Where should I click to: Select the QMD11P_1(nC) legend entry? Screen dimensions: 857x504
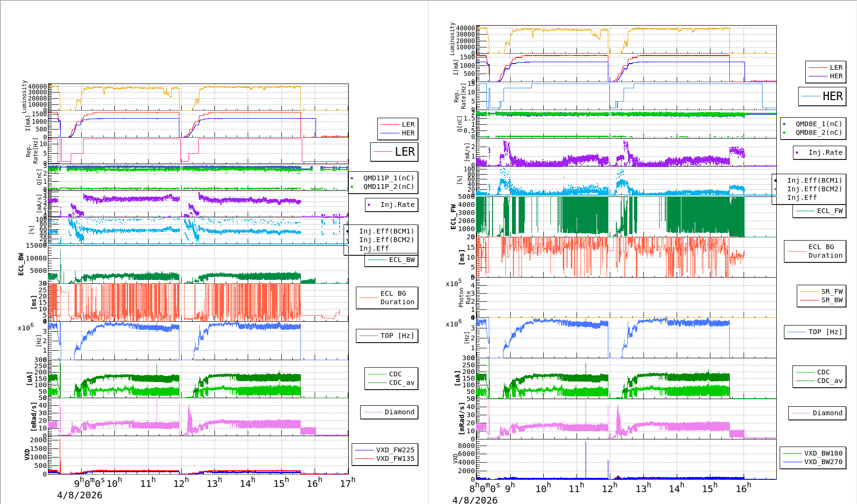pos(388,178)
